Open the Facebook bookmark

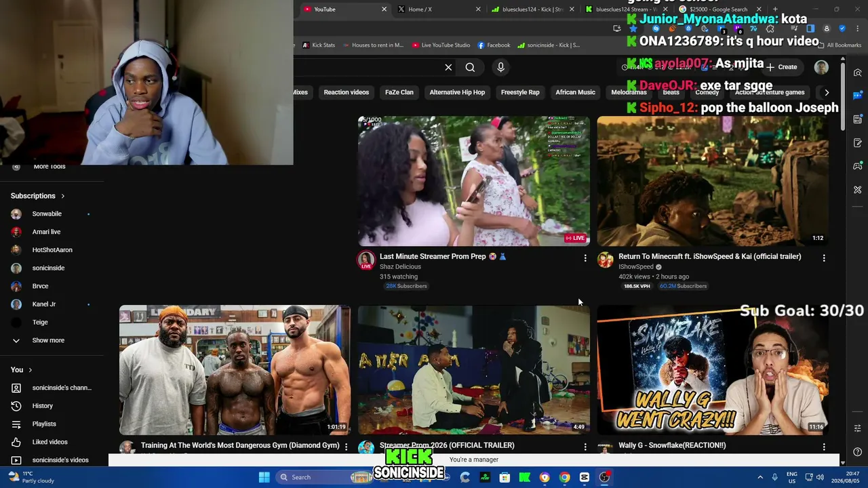point(494,45)
